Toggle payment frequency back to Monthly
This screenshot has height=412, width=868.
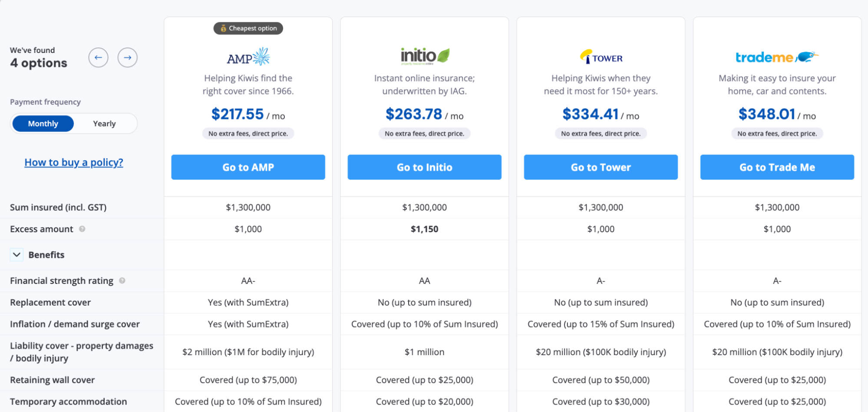pyautogui.click(x=42, y=123)
